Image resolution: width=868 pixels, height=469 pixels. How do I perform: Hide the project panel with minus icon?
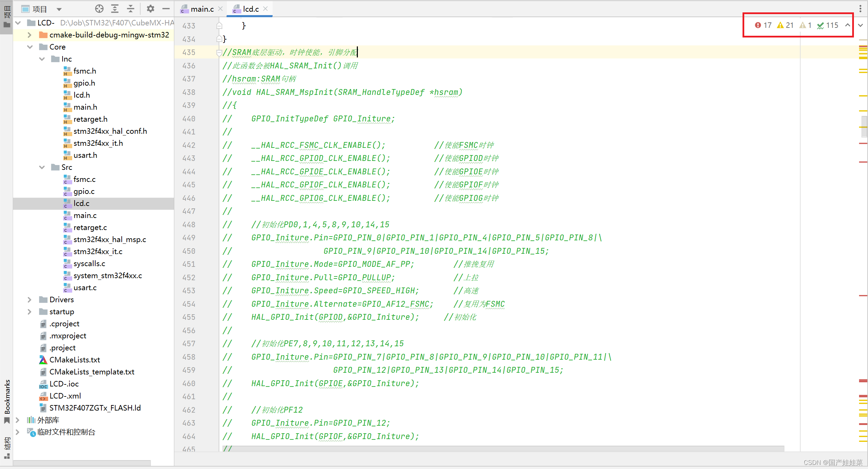[x=166, y=9]
